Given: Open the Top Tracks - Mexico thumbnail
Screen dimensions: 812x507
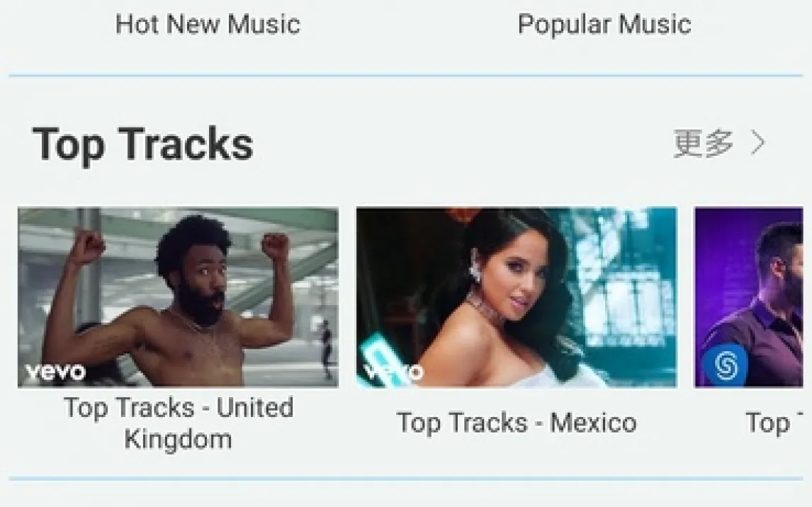Looking at the screenshot, I should pyautogui.click(x=517, y=297).
